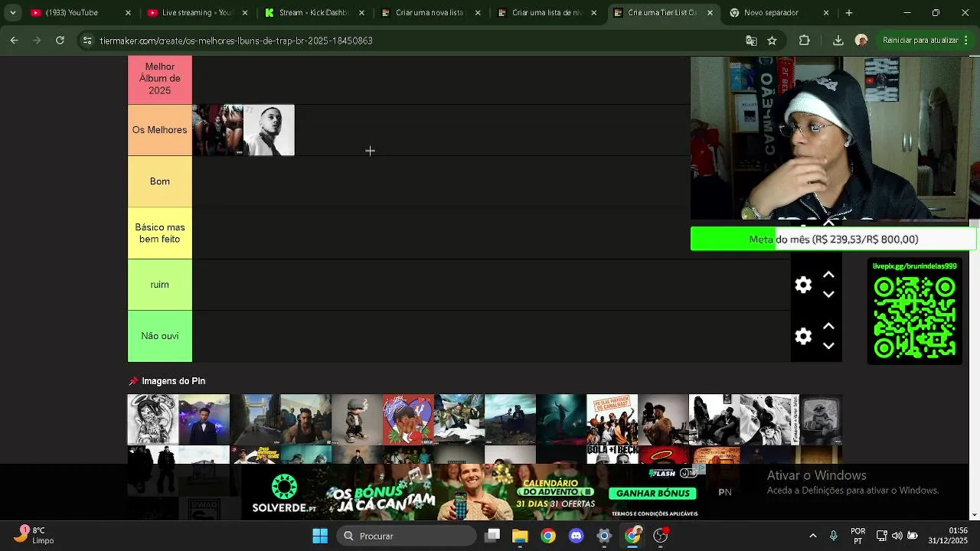Click the Não ouvi tier label
The height and width of the screenshot is (551, 980).
coord(160,336)
